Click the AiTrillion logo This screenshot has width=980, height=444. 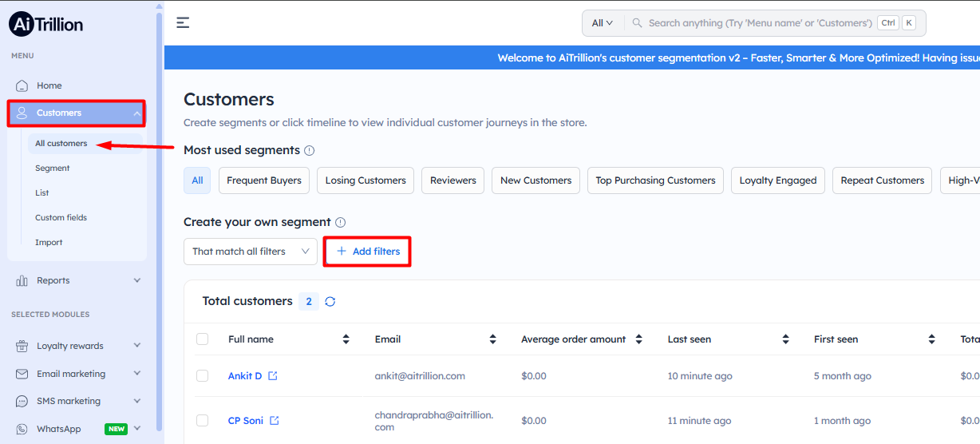point(46,24)
